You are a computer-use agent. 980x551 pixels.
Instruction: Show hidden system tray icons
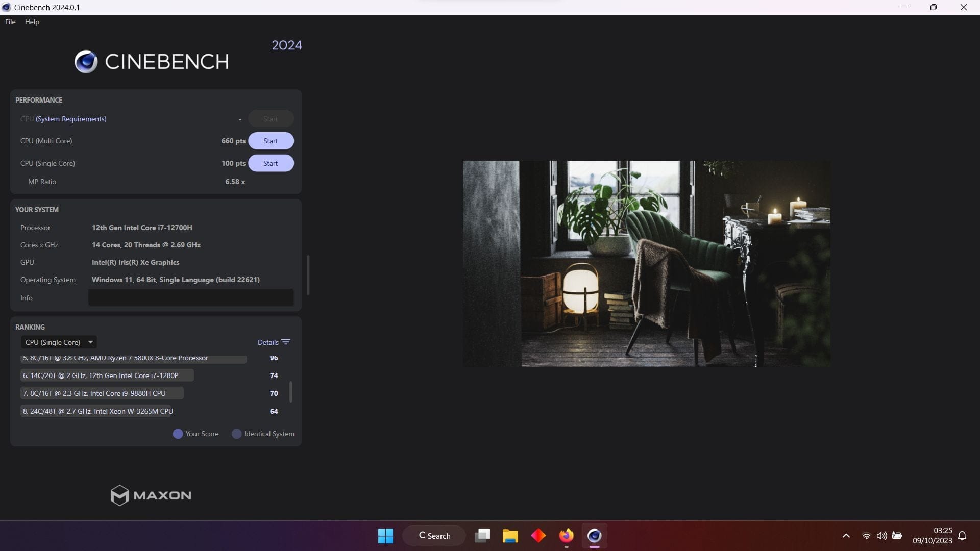[846, 536]
